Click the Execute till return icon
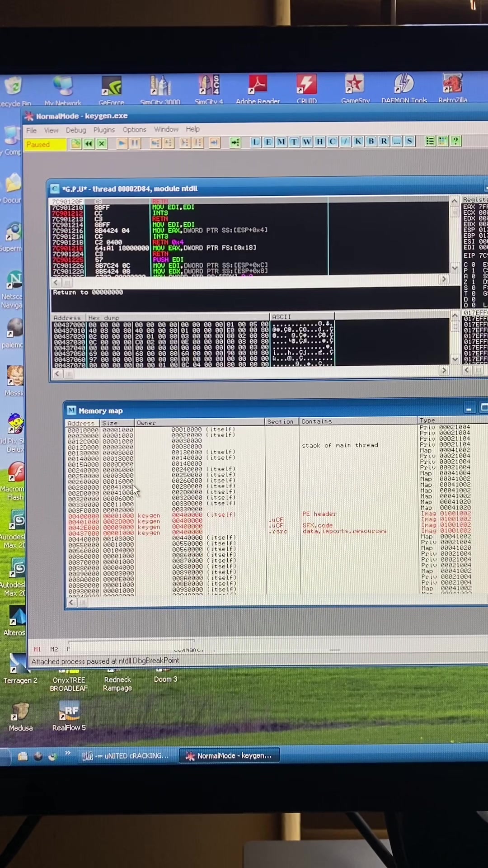This screenshot has width=488, height=868. [214, 142]
